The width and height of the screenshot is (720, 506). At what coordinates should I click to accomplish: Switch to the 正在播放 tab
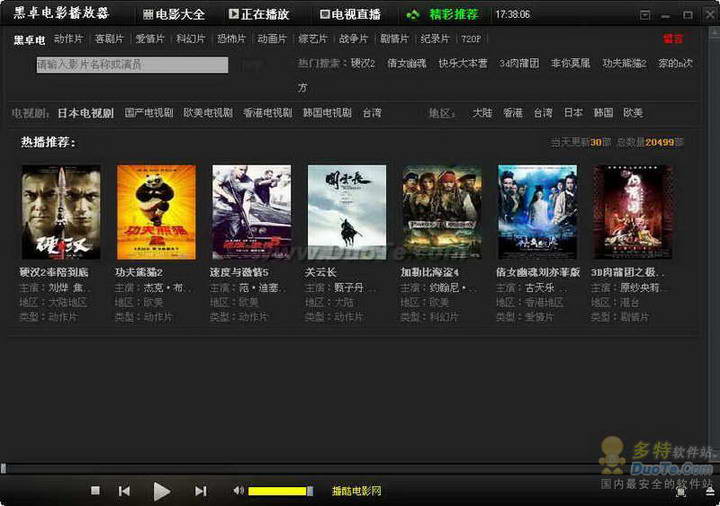click(x=259, y=15)
